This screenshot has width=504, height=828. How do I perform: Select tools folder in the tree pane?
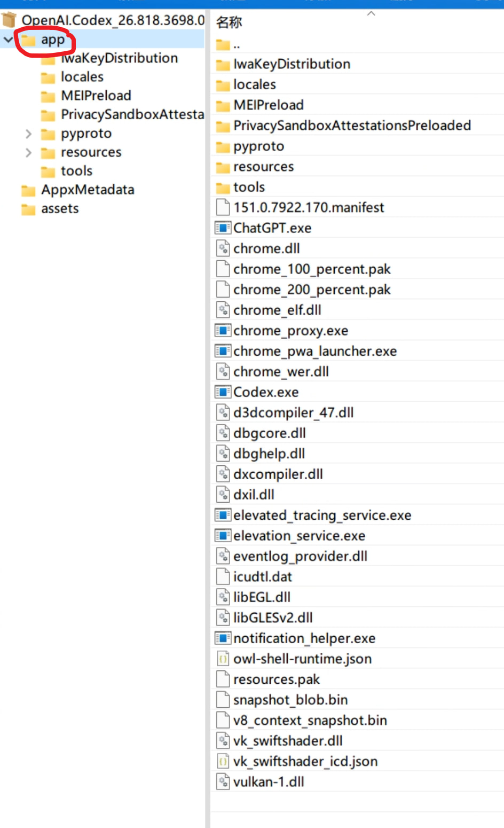(77, 171)
